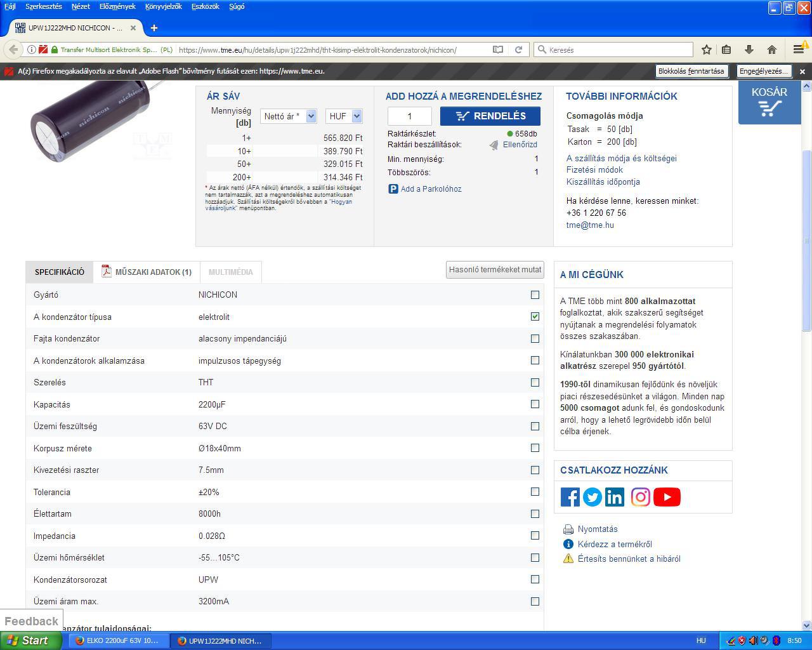
Task: Click the Instagram icon
Action: tap(640, 497)
